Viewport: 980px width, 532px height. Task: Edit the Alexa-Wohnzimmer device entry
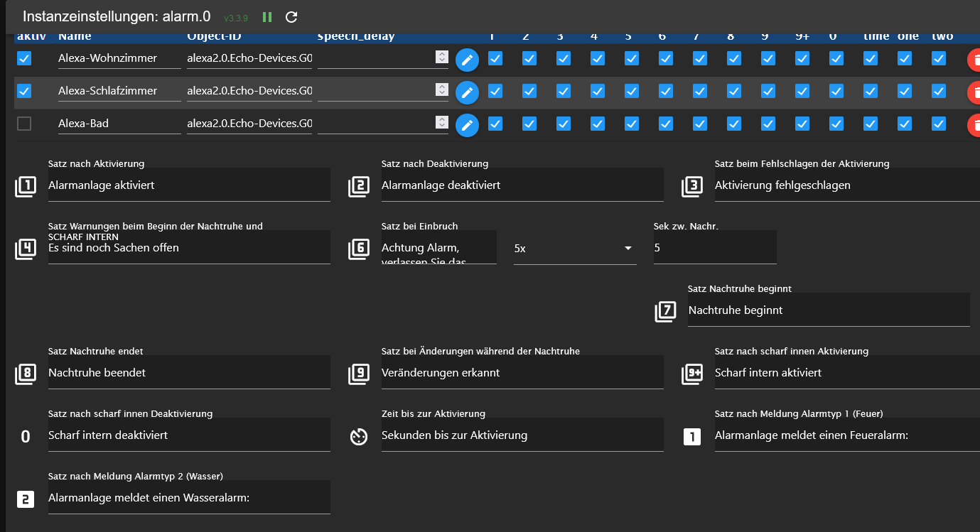pos(467,60)
